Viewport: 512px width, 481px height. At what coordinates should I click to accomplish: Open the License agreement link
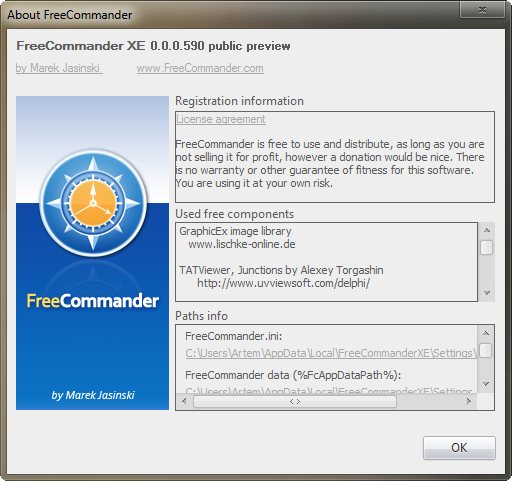pos(221,119)
